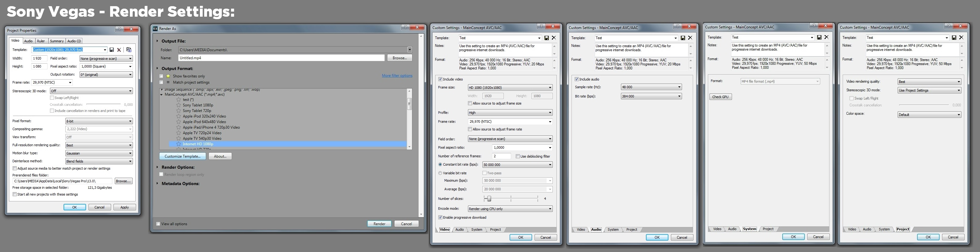
Task: Expand the Metadata Options section
Action: pyautogui.click(x=157, y=184)
